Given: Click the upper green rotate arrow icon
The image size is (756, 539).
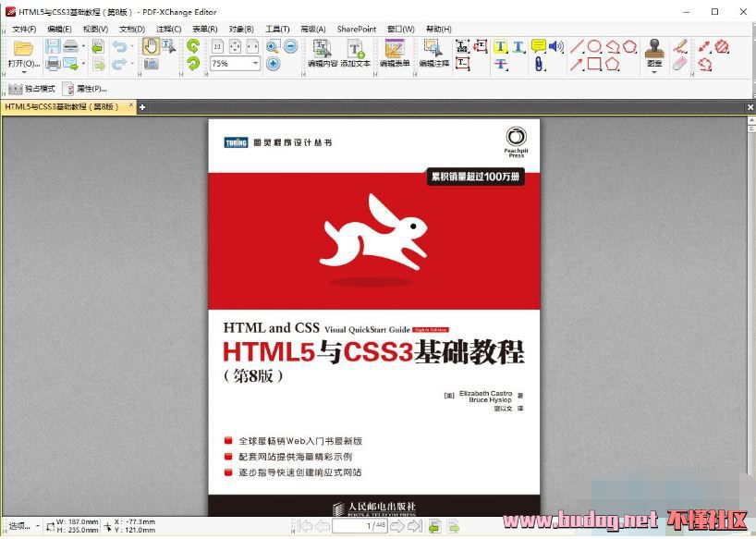Looking at the screenshot, I should pos(193,46).
